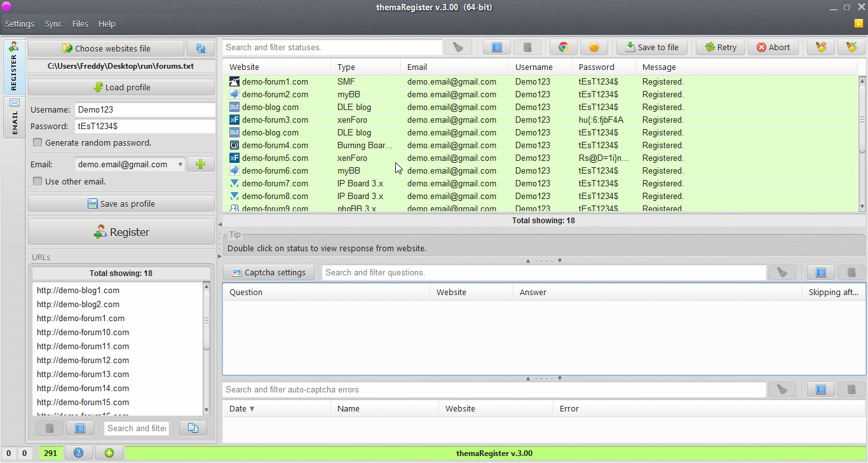Open the blue help question mark icon
The image size is (868, 463).
tap(79, 453)
